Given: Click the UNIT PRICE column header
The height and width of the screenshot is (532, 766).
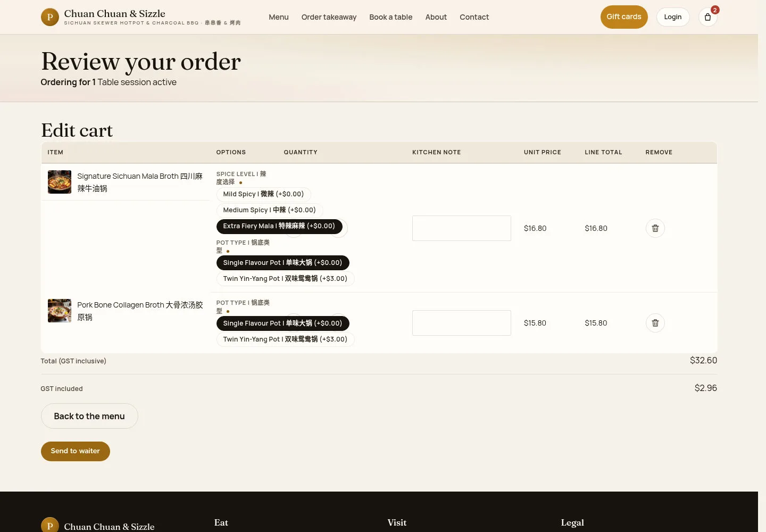Looking at the screenshot, I should 543,152.
